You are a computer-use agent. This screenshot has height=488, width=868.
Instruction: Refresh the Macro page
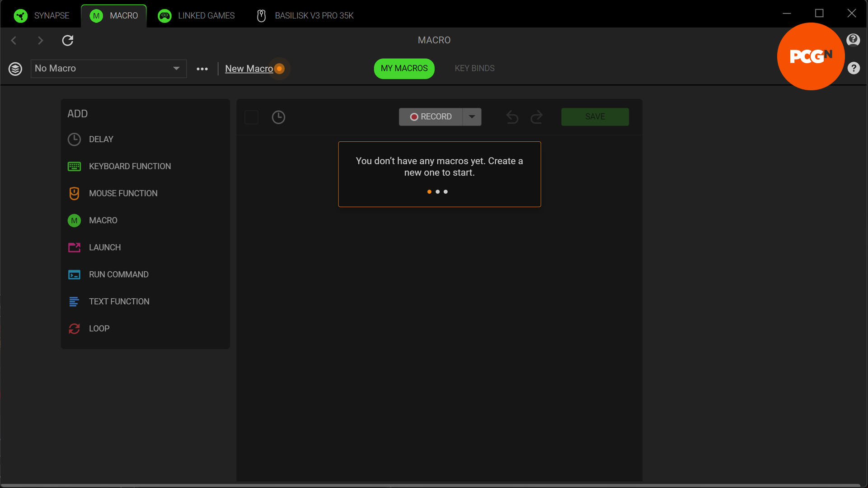coord(68,41)
